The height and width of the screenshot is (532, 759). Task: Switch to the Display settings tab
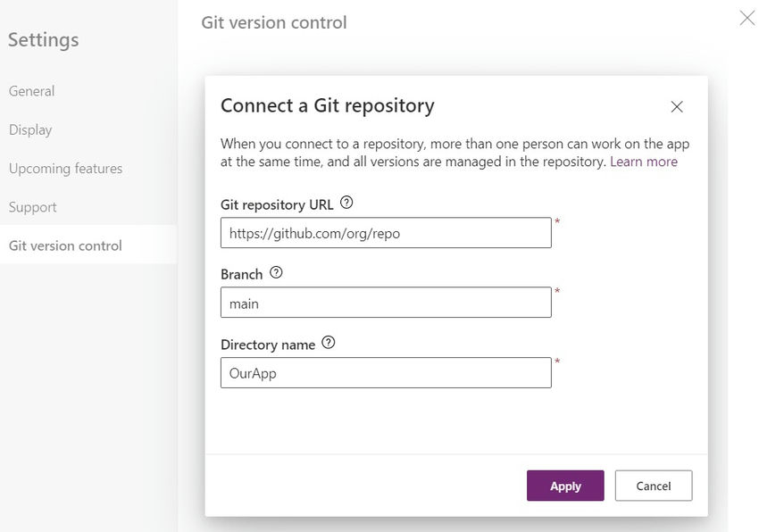click(x=30, y=129)
